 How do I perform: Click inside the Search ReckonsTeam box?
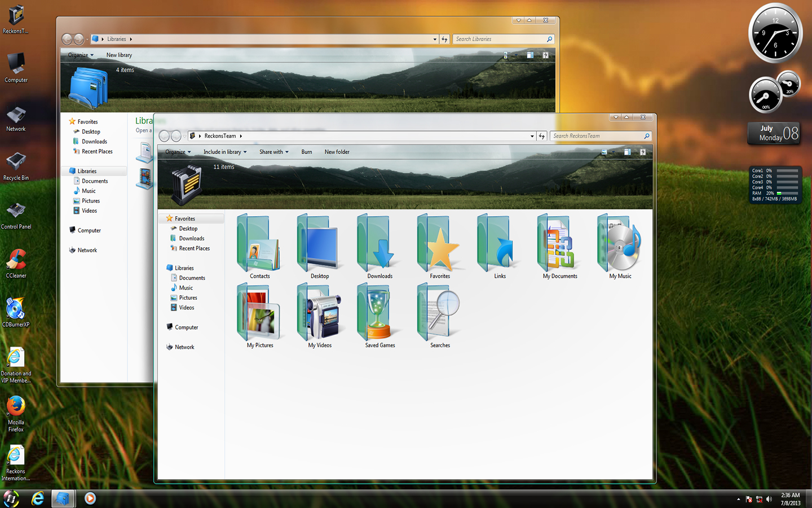click(595, 135)
